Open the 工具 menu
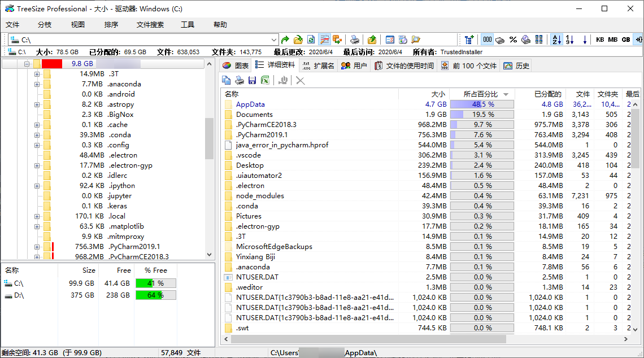The width and height of the screenshot is (644, 358). tap(188, 25)
